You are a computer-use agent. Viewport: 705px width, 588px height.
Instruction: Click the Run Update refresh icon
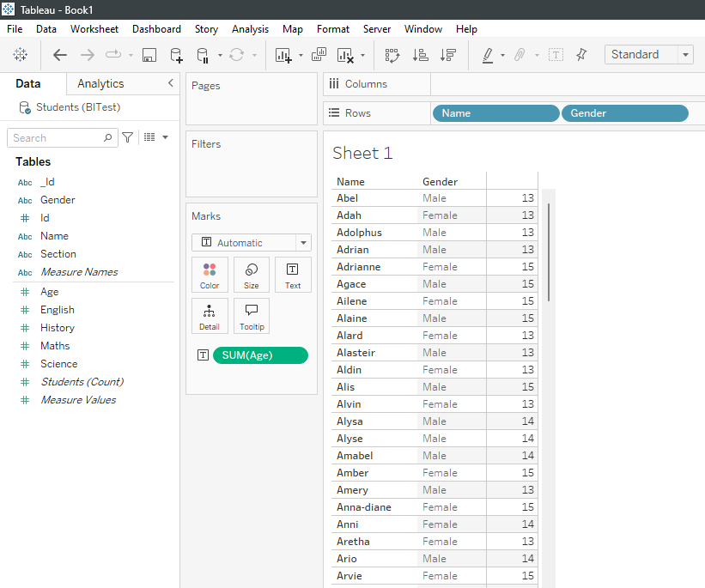click(236, 55)
